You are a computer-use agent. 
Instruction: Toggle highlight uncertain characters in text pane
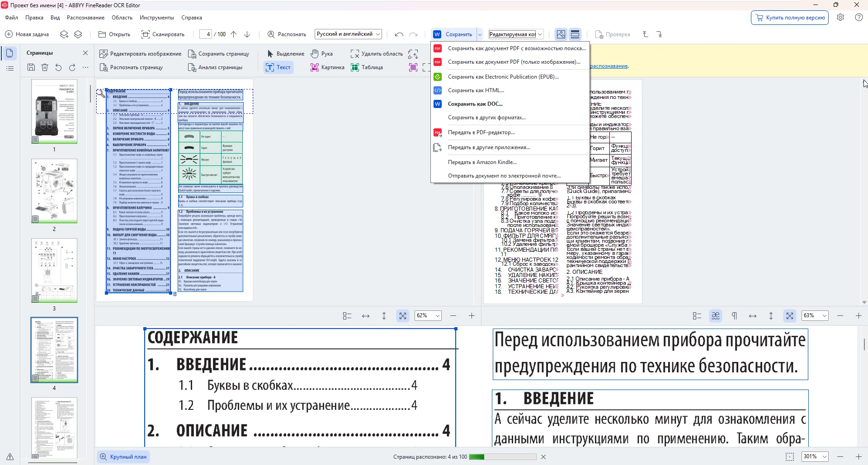pos(716,316)
